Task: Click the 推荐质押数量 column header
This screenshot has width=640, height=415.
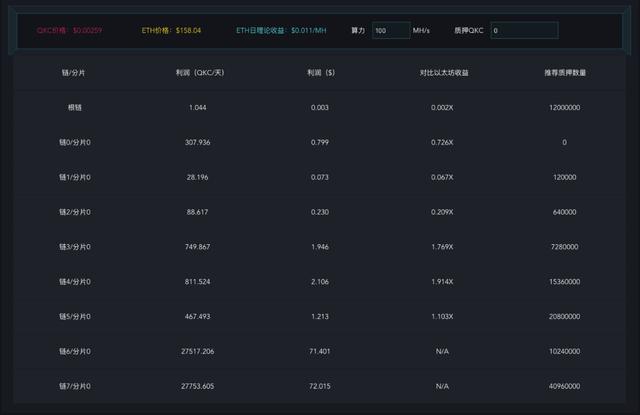Action: pos(565,73)
